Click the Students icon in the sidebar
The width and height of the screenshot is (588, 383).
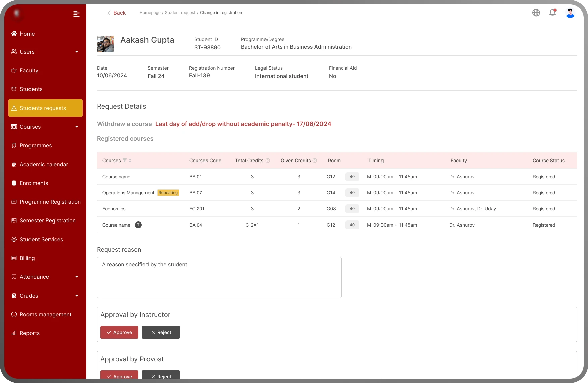click(x=14, y=89)
